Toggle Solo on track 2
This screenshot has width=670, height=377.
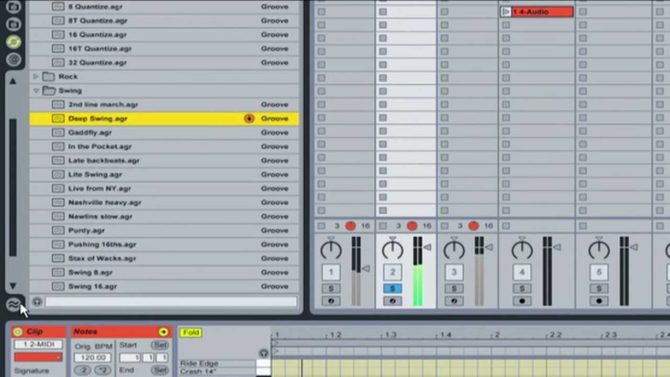(392, 289)
